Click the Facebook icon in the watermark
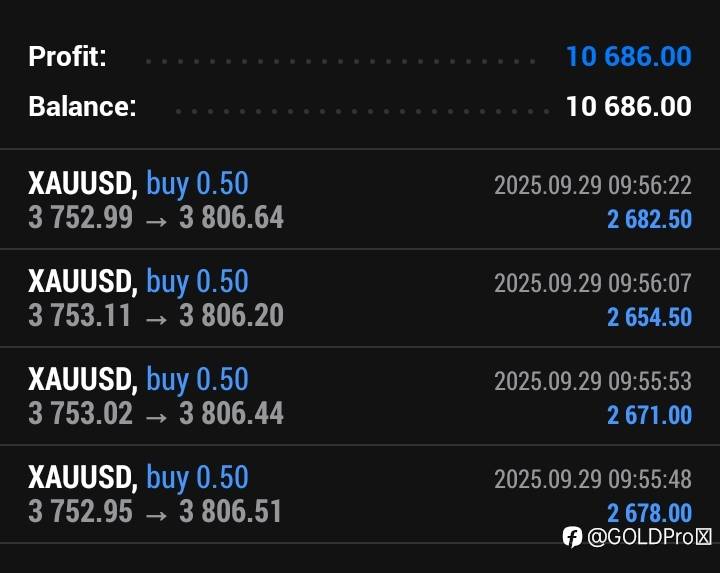 pyautogui.click(x=572, y=537)
